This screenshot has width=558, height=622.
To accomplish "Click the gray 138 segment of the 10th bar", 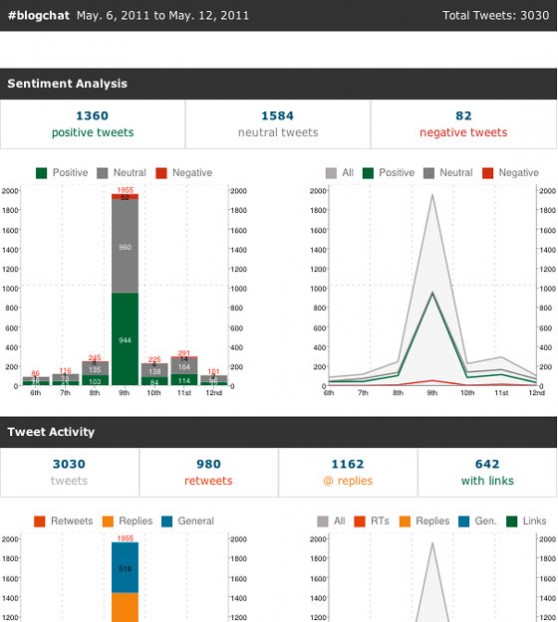I will [x=155, y=371].
